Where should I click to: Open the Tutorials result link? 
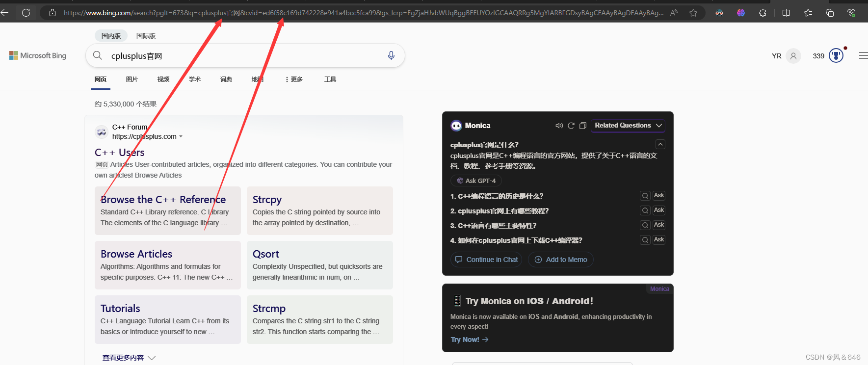120,309
